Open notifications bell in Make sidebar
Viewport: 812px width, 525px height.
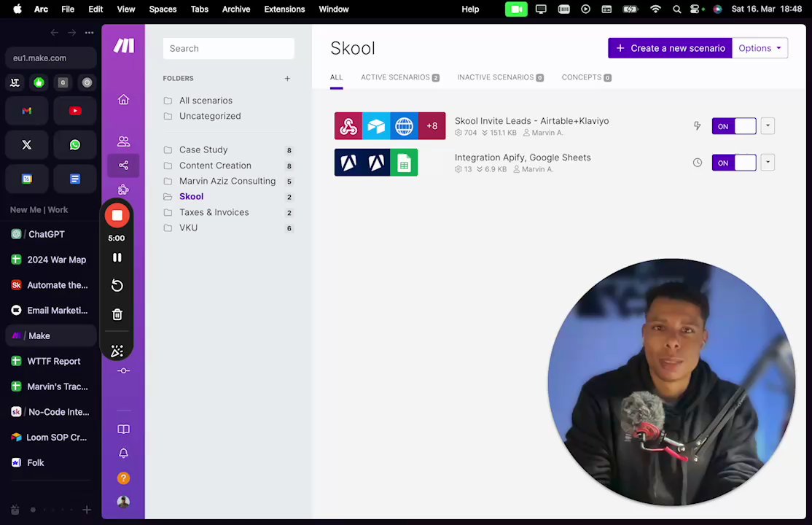[123, 454]
